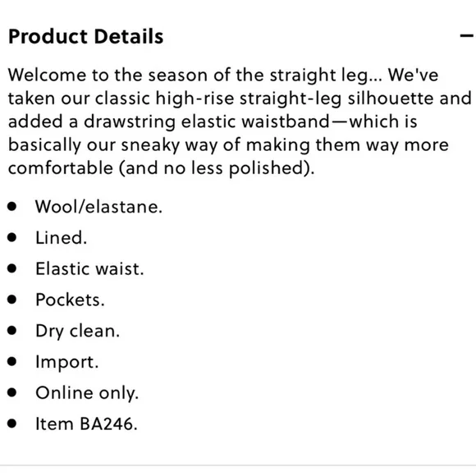476x476 pixels.
Task: Click the Lined list item
Action: coord(62,238)
